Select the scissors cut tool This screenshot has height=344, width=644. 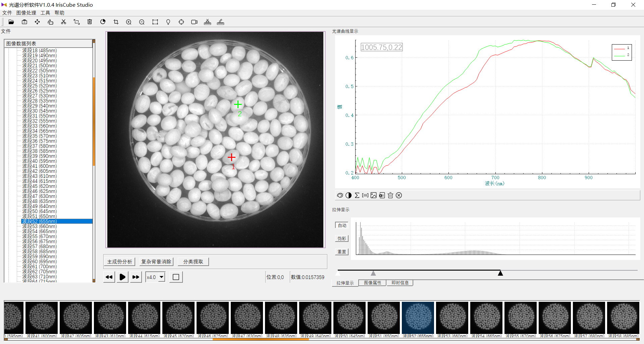(x=63, y=22)
